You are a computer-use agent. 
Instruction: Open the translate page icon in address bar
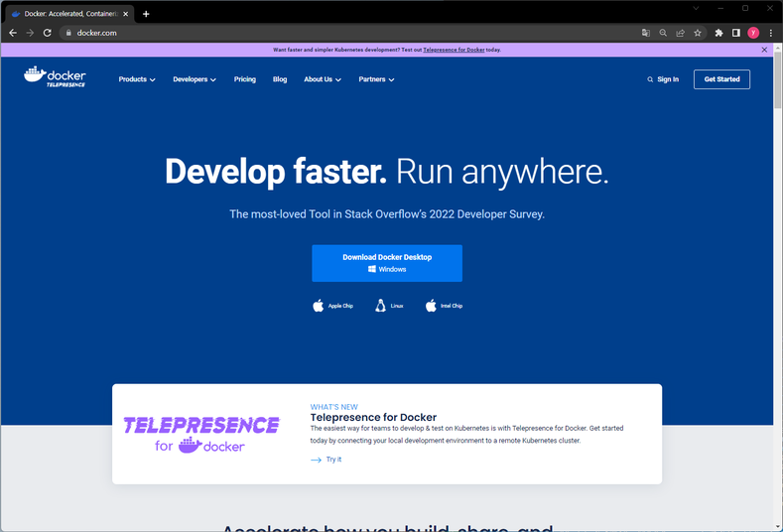click(646, 33)
